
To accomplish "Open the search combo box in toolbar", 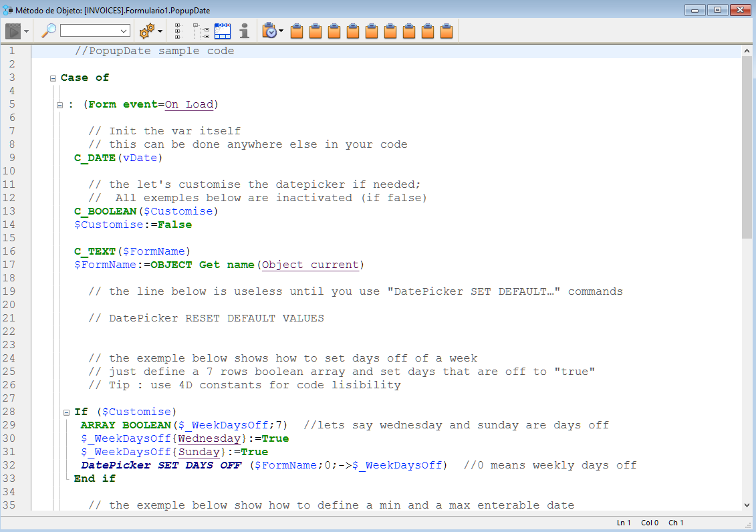I will (95, 31).
